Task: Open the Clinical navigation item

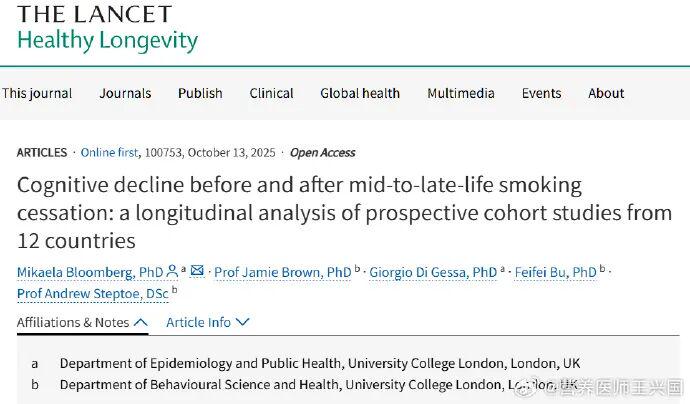Action: (271, 93)
